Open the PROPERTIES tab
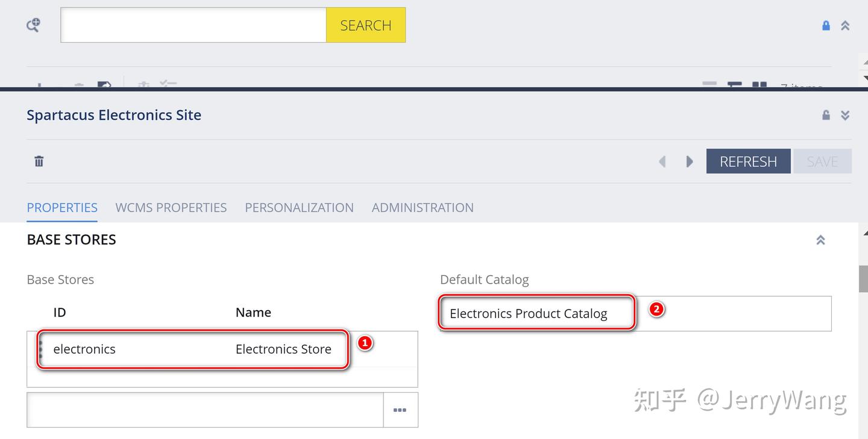The height and width of the screenshot is (439, 868). (62, 208)
